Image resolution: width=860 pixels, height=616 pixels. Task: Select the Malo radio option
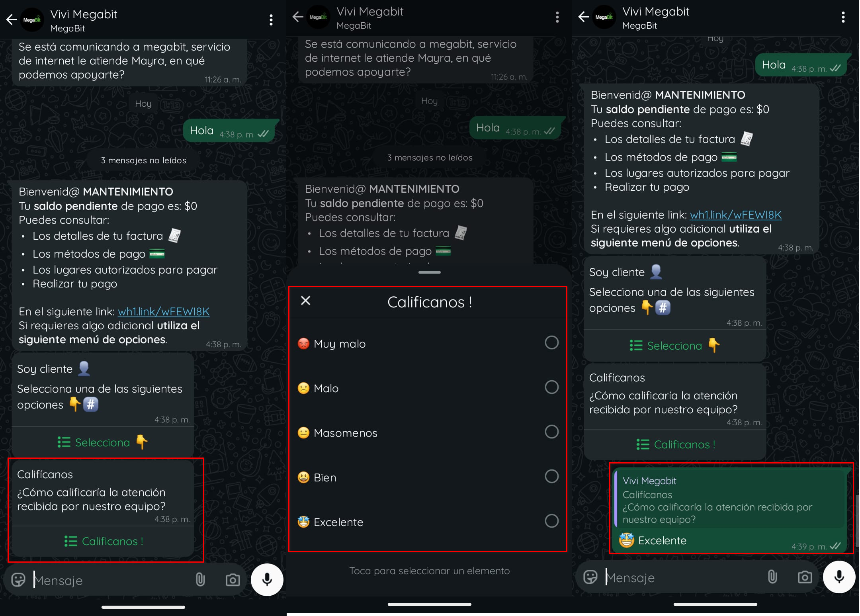click(x=551, y=387)
